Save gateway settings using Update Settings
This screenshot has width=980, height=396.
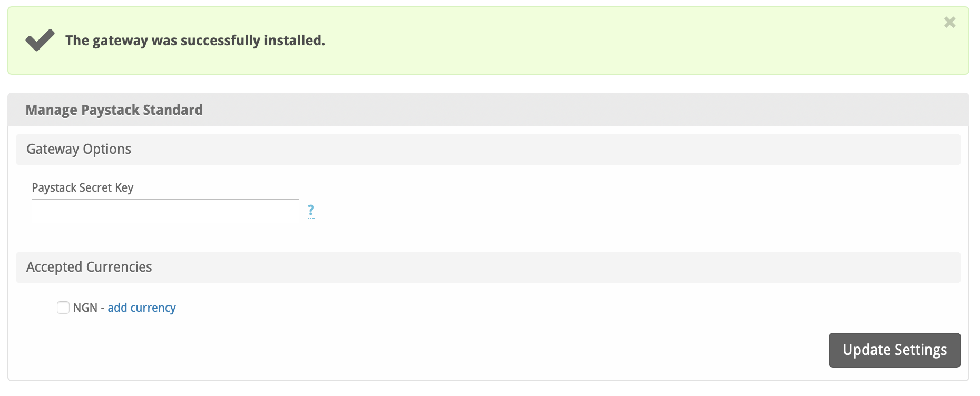click(x=894, y=350)
